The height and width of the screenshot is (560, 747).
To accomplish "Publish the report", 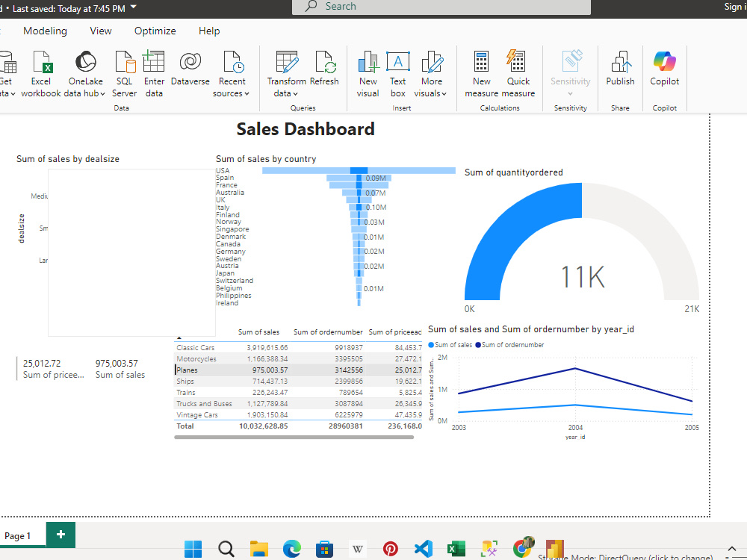I will (x=620, y=69).
